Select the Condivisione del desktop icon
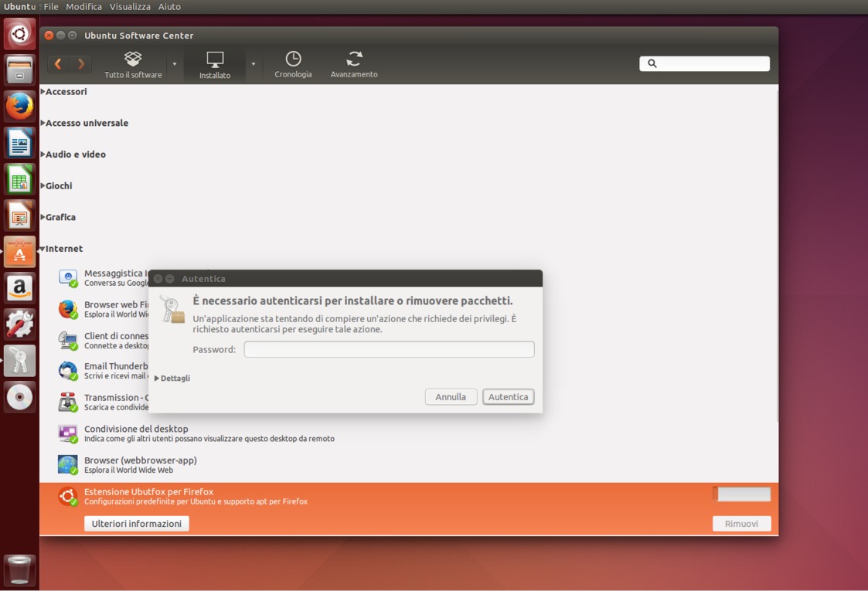 pyautogui.click(x=68, y=434)
